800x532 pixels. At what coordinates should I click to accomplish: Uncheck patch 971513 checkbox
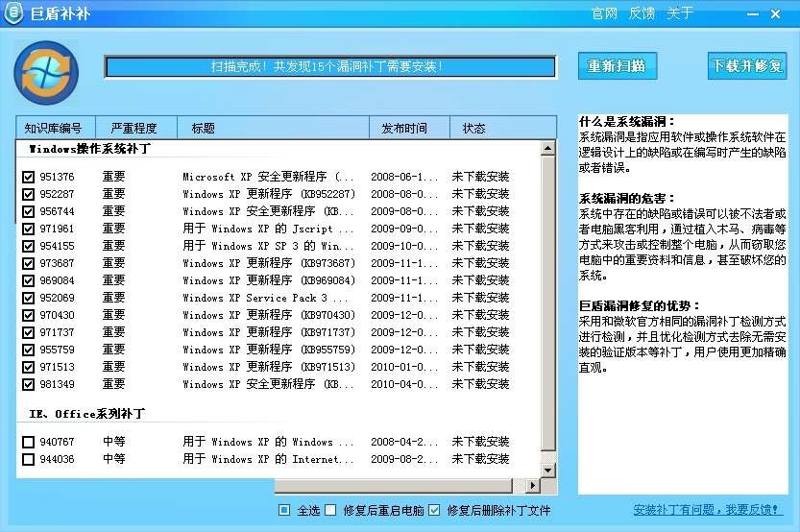click(x=28, y=367)
